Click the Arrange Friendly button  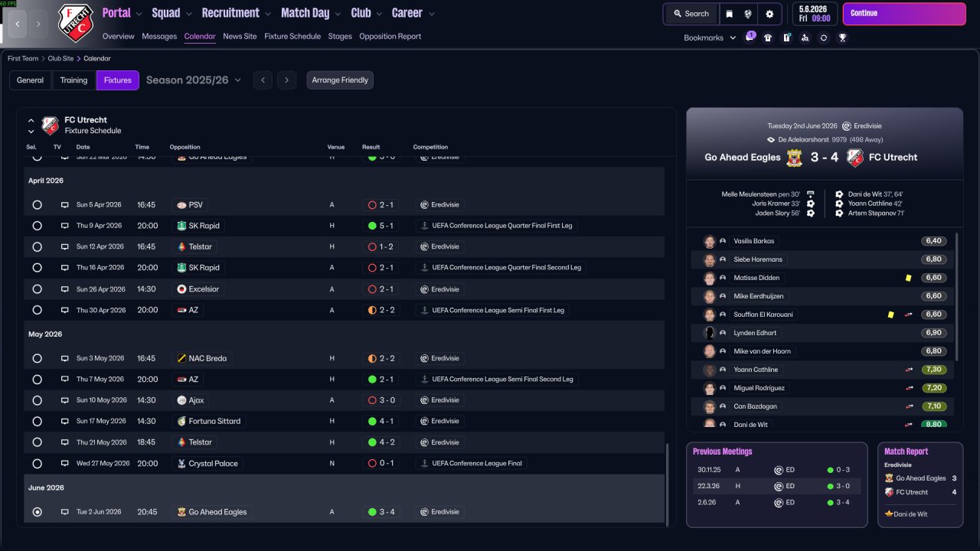340,80
